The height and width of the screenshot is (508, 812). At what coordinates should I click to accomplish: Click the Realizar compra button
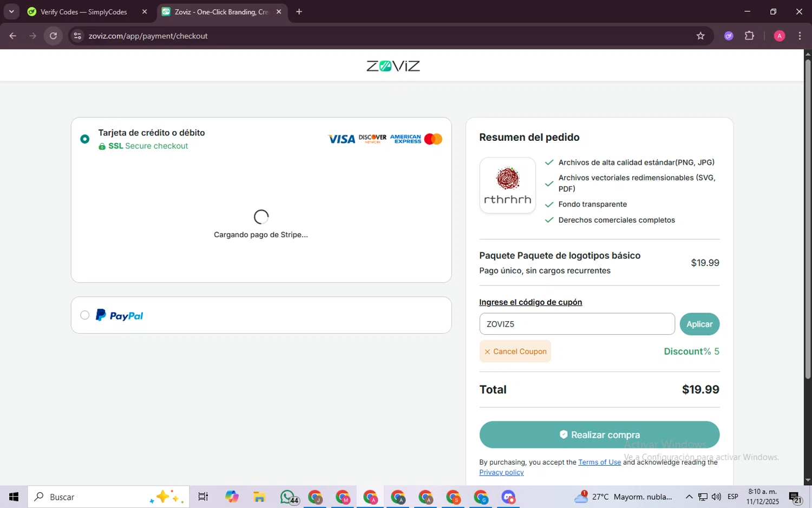coord(599,434)
